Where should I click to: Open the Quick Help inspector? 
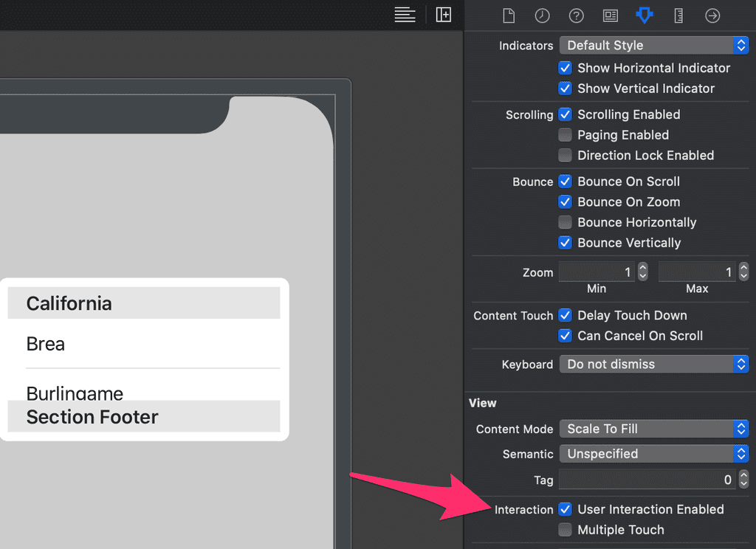pyautogui.click(x=576, y=15)
